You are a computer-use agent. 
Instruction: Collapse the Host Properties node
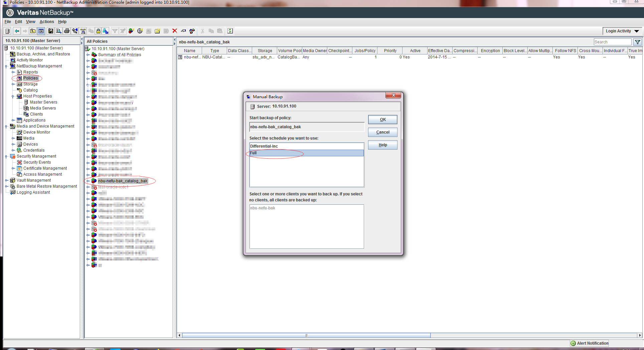pyautogui.click(x=13, y=96)
